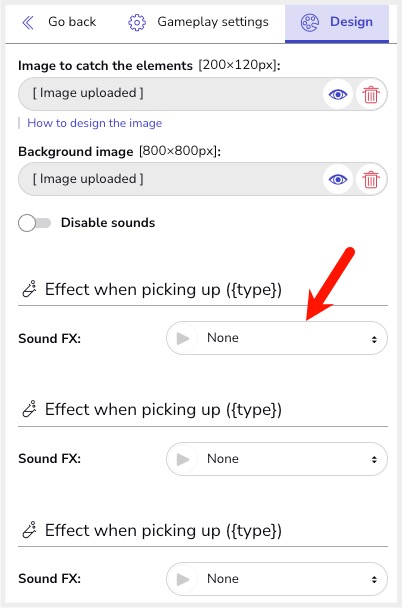Screen dimensions: 402x608
Task: Select the Design tab
Action: (x=337, y=23)
